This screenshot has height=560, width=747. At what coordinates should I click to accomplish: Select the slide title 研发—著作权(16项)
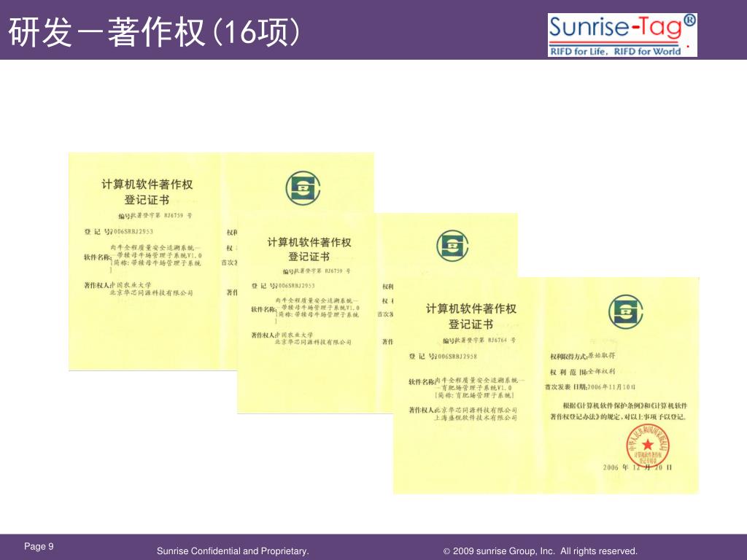155,32
